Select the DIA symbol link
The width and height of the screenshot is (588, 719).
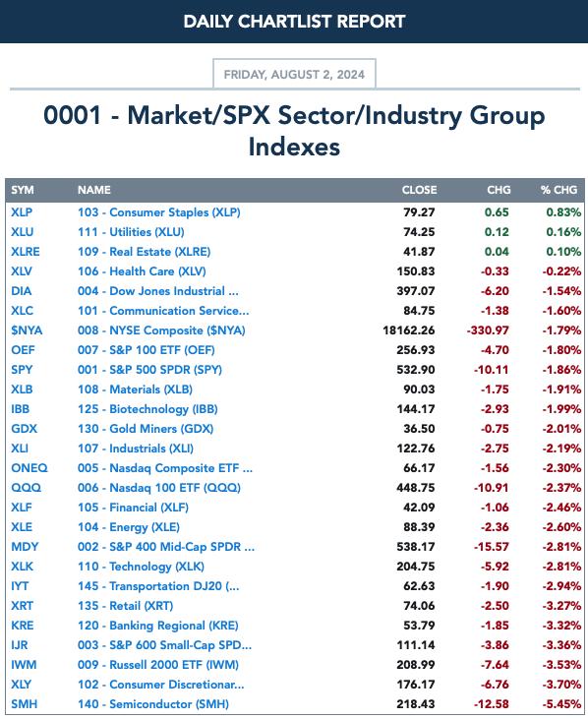click(21, 291)
